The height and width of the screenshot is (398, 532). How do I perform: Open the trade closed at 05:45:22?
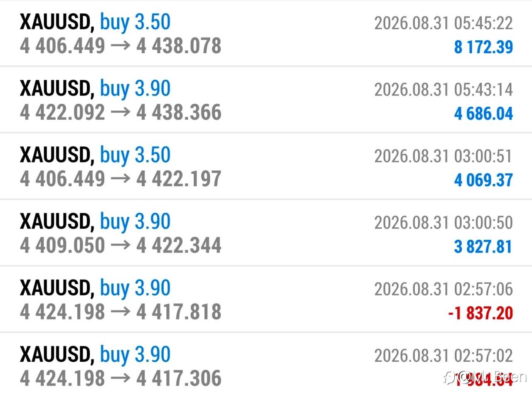pos(266,33)
